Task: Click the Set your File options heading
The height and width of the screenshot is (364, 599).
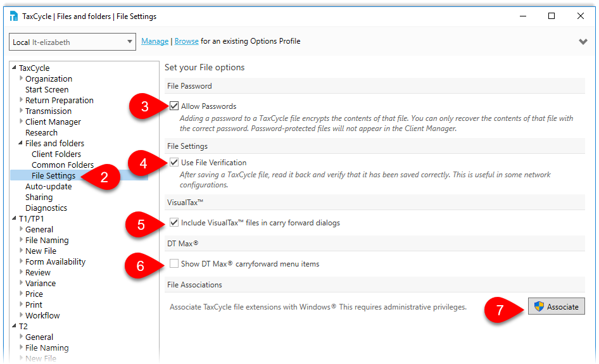Action: pos(205,67)
